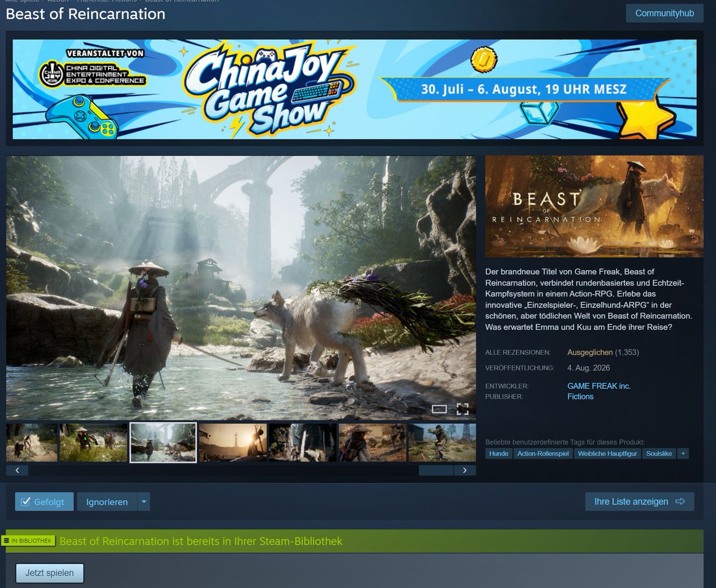
Task: Click the 'Beast of Reincarnation' page title
Action: click(x=85, y=14)
